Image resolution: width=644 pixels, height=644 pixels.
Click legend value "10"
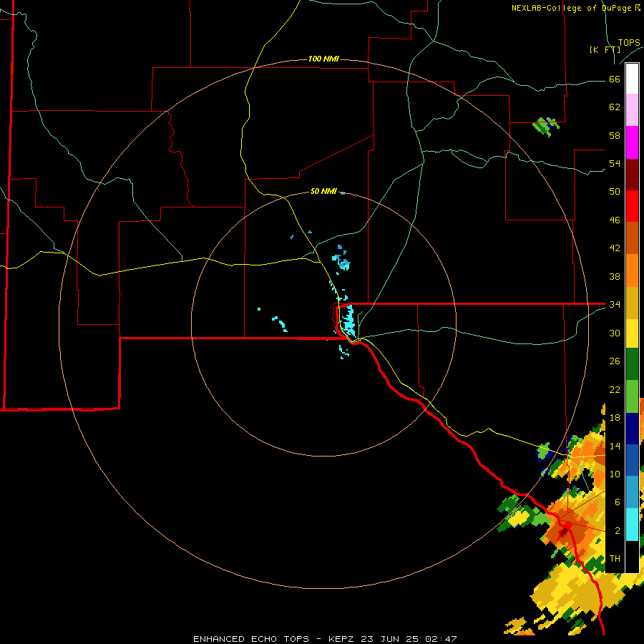point(615,474)
